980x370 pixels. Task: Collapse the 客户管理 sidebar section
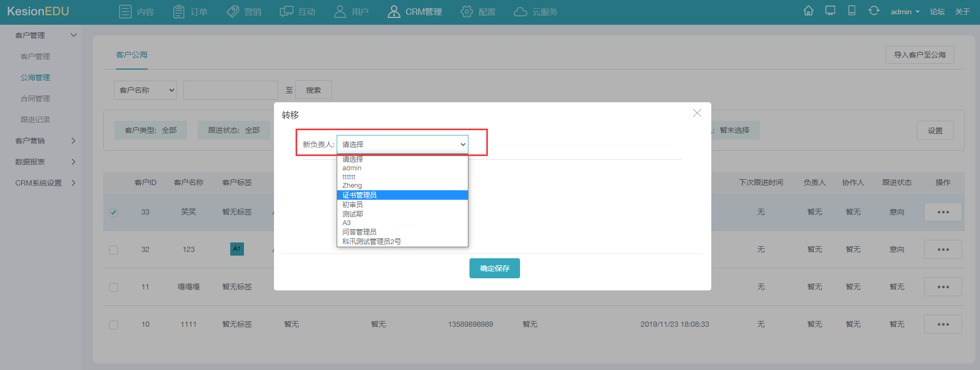pyautogui.click(x=74, y=35)
